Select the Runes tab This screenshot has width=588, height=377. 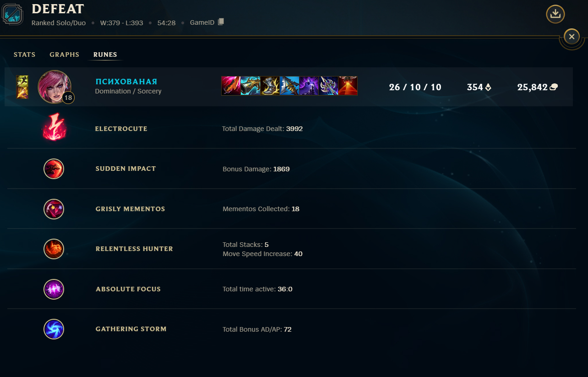tap(105, 55)
